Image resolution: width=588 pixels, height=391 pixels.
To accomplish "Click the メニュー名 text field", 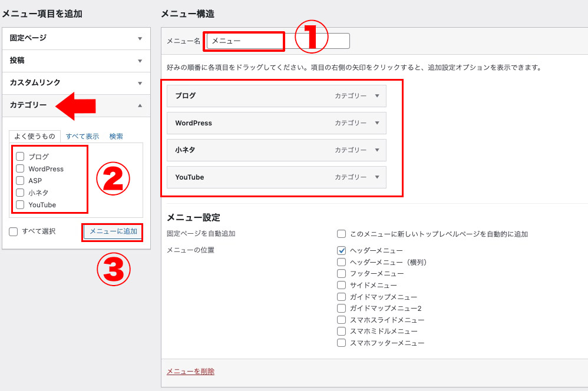I will click(x=278, y=41).
